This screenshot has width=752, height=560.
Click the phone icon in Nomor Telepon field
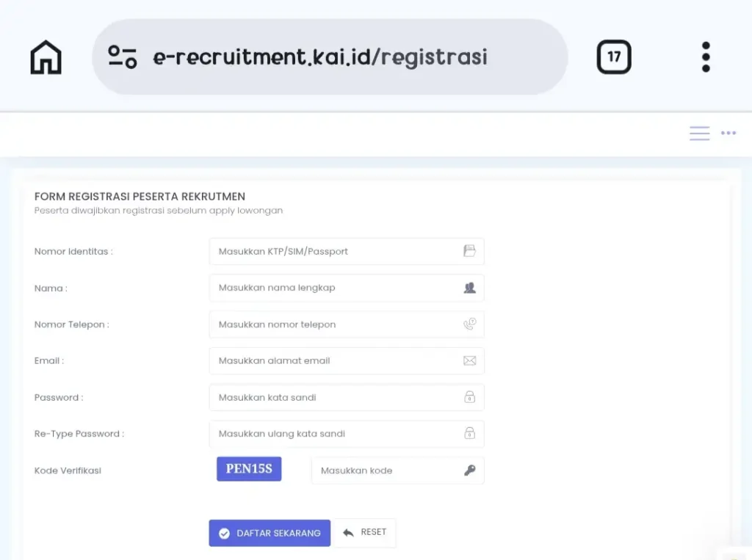469,324
